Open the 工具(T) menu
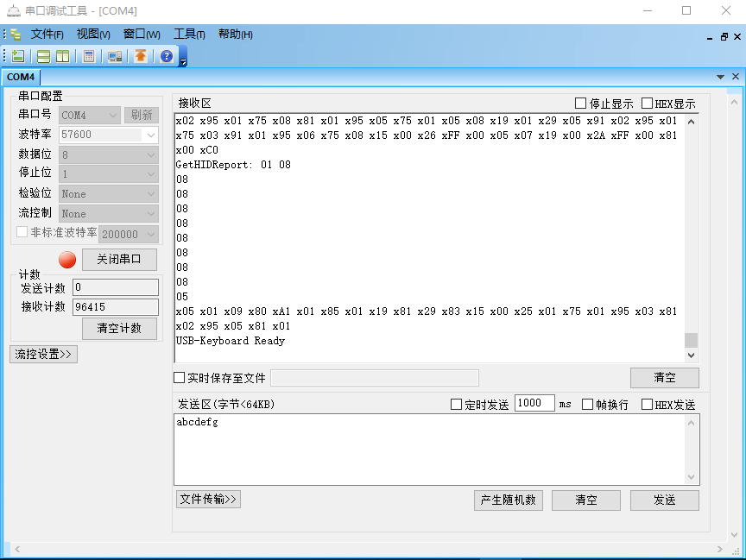Image resolution: width=746 pixels, height=560 pixels. coord(189,35)
